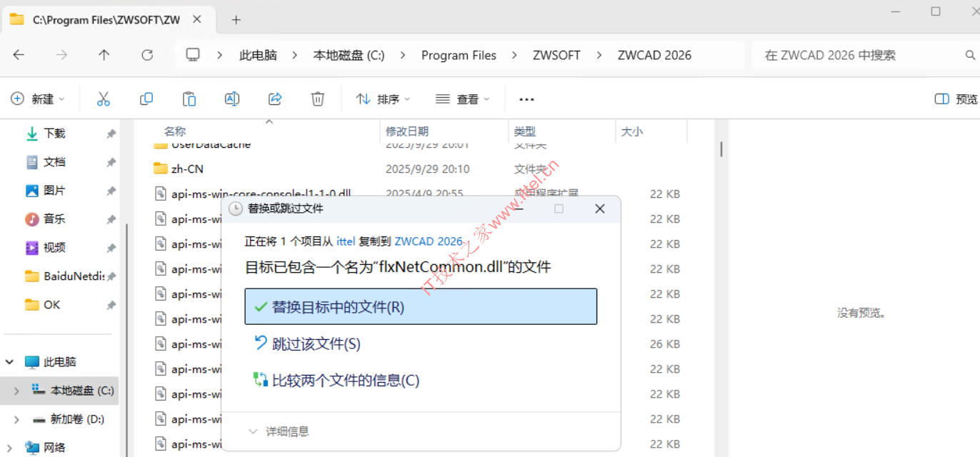Sort files by the 大小 column
980x457 pixels.
(632, 131)
